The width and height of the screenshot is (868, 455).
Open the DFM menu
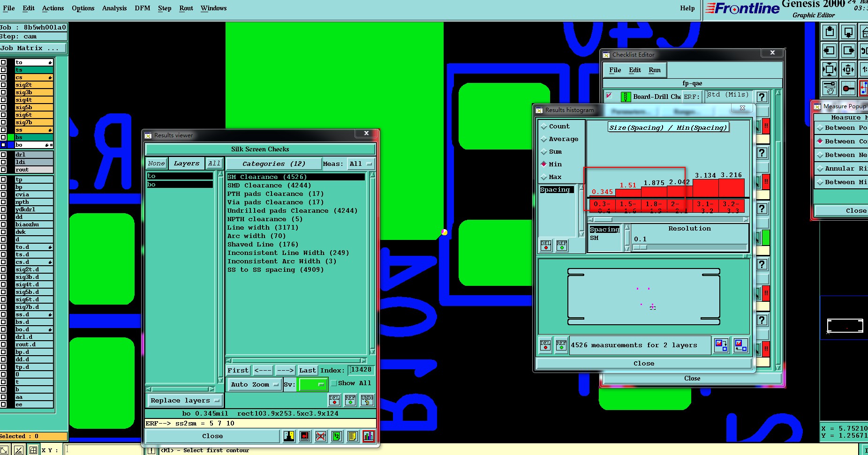pyautogui.click(x=142, y=8)
